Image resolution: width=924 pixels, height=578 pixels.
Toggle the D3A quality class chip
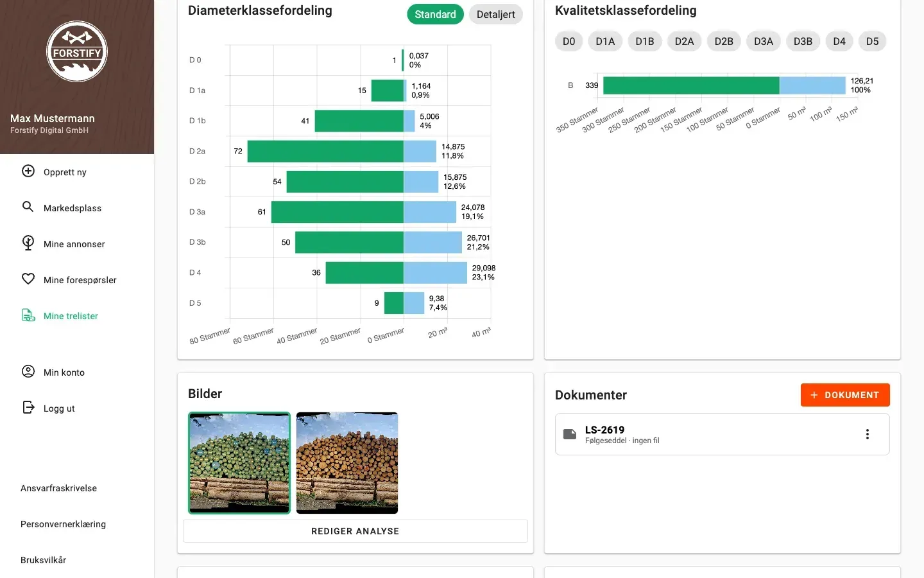click(764, 41)
